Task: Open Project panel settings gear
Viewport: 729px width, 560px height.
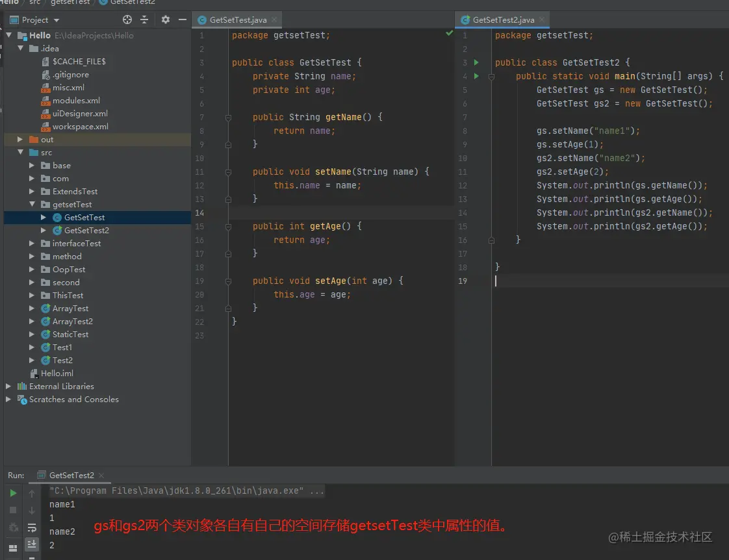Action: coord(165,19)
